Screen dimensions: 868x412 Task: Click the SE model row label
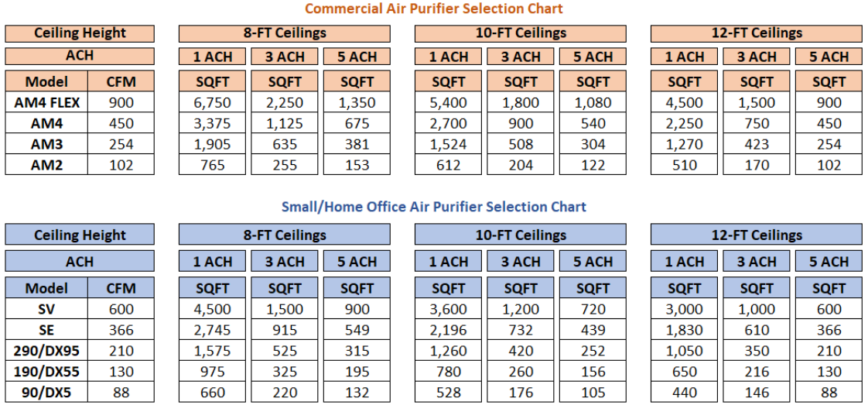tap(46, 330)
